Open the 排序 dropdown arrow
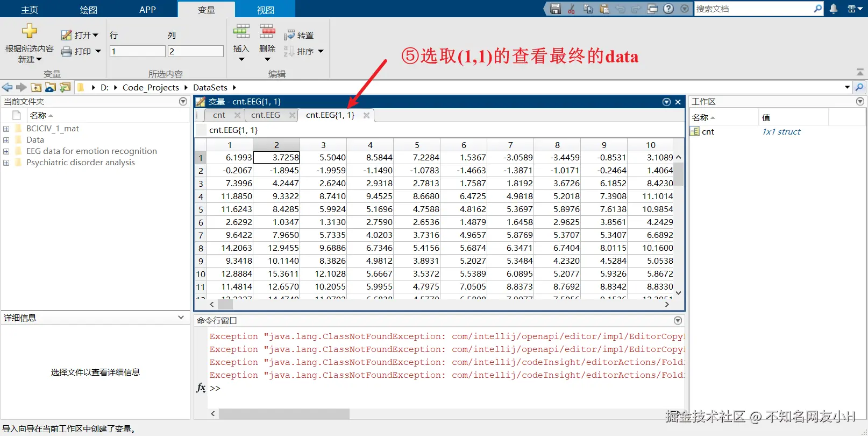The width and height of the screenshot is (868, 436). pyautogui.click(x=321, y=51)
